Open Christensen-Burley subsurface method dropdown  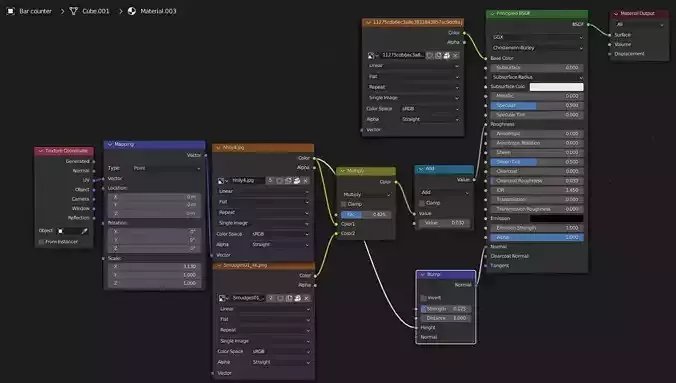pyautogui.click(x=537, y=48)
